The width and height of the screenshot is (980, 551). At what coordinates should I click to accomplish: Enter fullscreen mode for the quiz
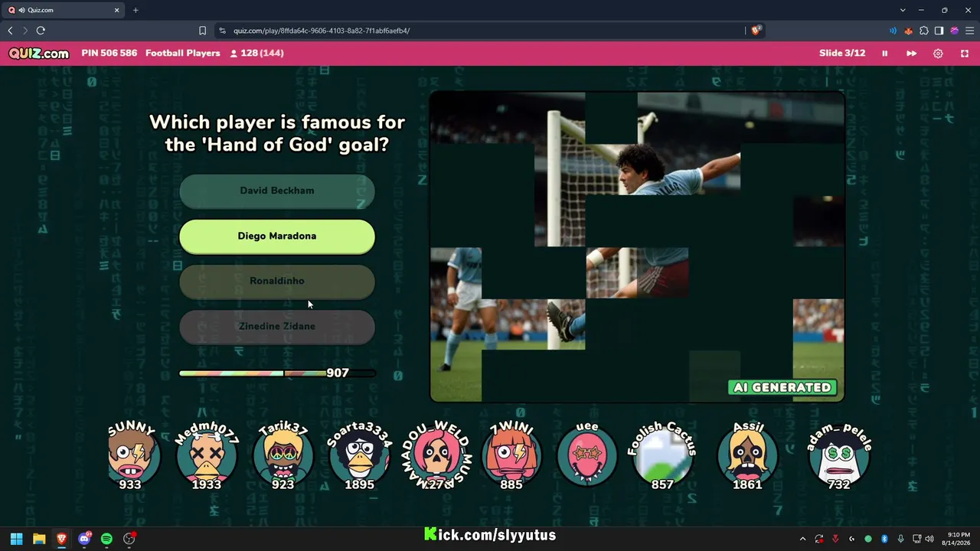click(x=965, y=54)
